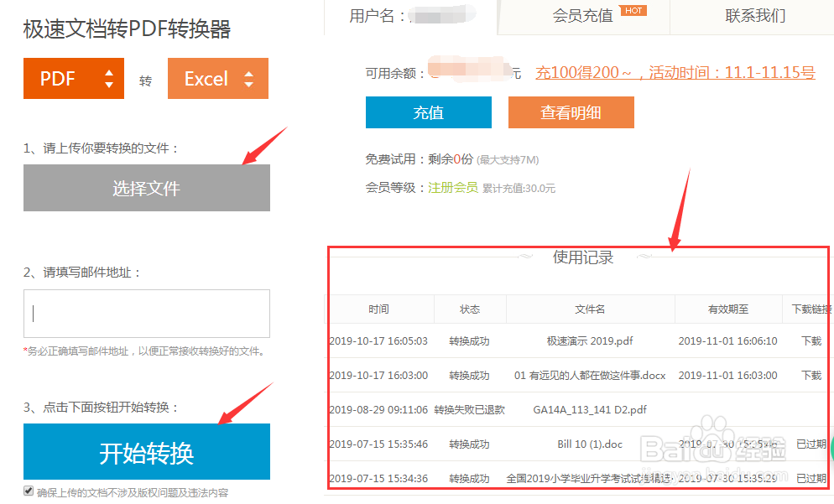
Task: Click the HOT badge icon
Action: pyautogui.click(x=633, y=10)
